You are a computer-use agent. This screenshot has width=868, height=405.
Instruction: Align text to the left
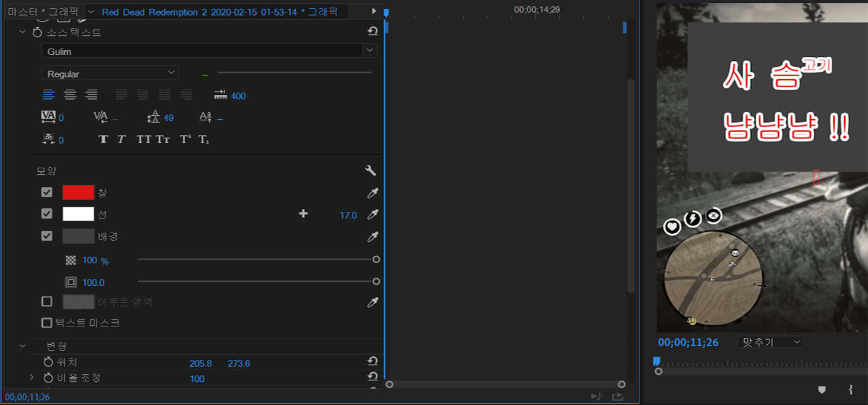coord(49,95)
